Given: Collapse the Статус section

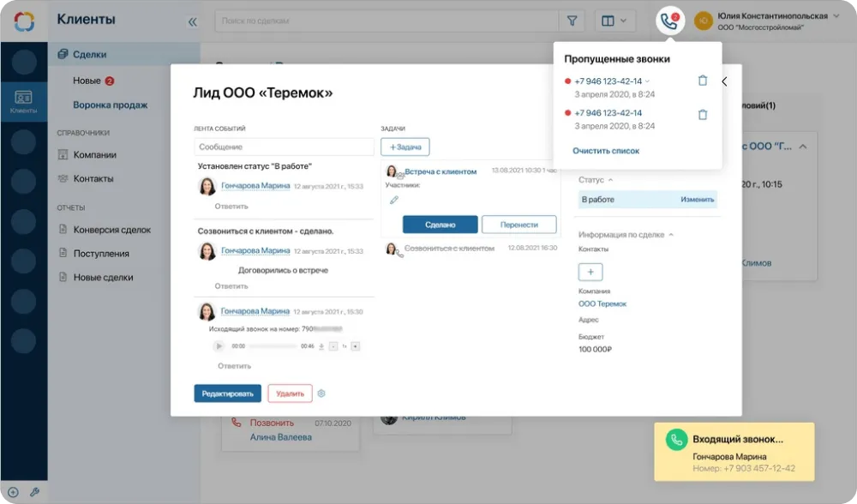Looking at the screenshot, I should 610,180.
